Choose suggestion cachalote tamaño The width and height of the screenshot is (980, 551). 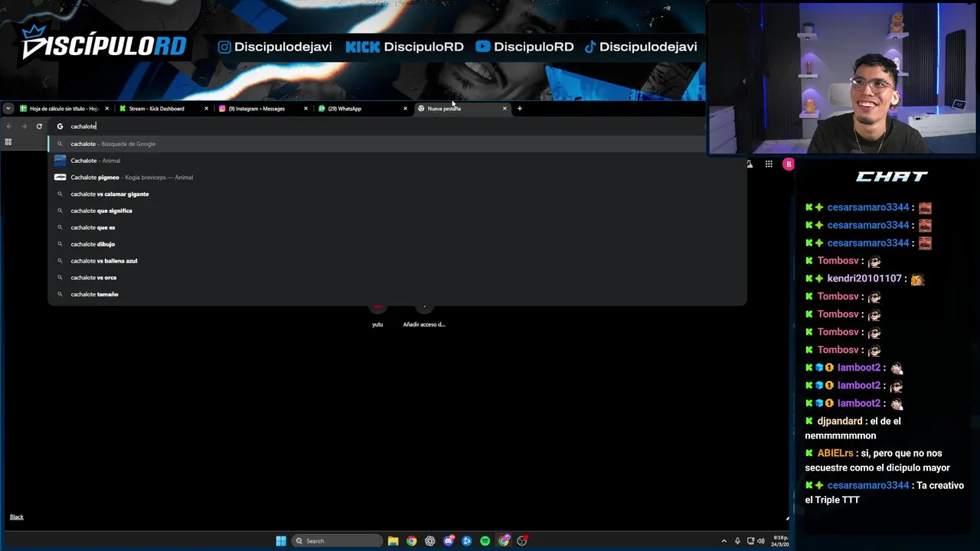point(397,295)
